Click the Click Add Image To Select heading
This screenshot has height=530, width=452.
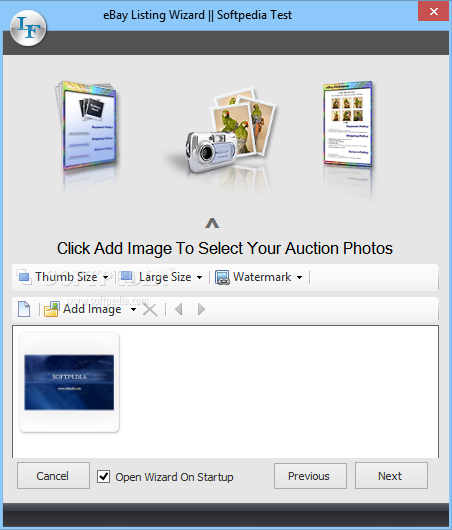[x=225, y=248]
